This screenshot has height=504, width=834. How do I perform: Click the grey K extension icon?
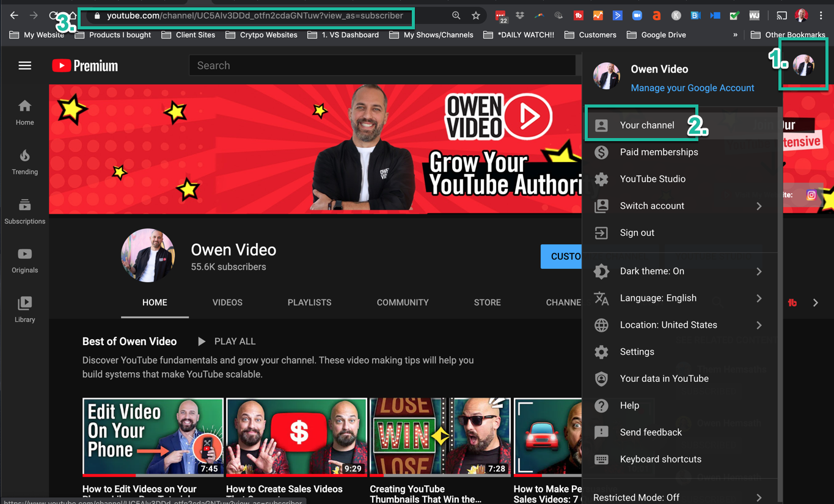(676, 16)
